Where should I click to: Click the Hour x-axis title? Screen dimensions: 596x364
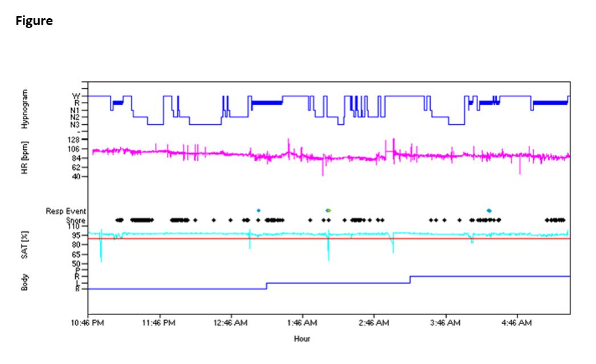(302, 339)
